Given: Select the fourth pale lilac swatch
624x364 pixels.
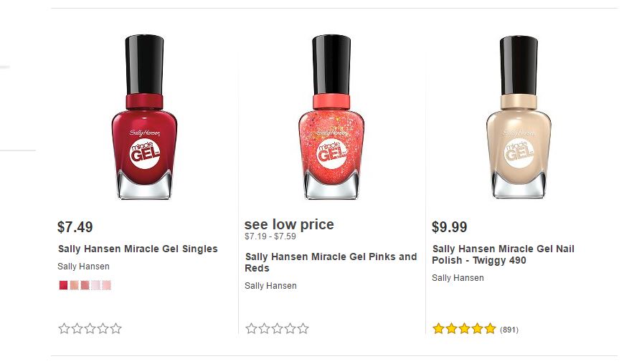Looking at the screenshot, I should tap(95, 285).
